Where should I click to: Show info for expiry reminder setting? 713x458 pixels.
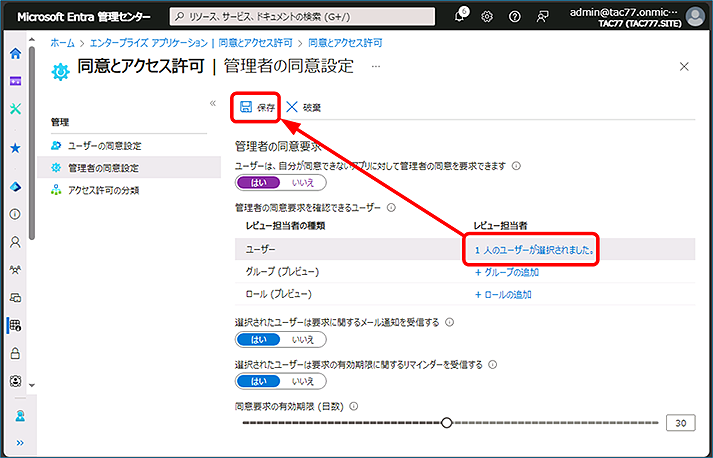(492, 365)
